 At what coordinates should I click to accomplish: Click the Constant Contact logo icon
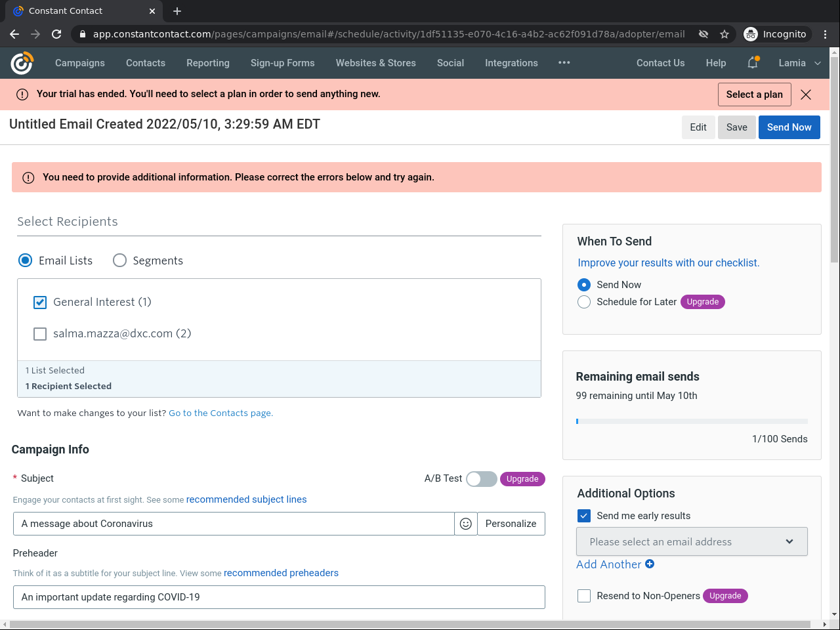pos(22,63)
